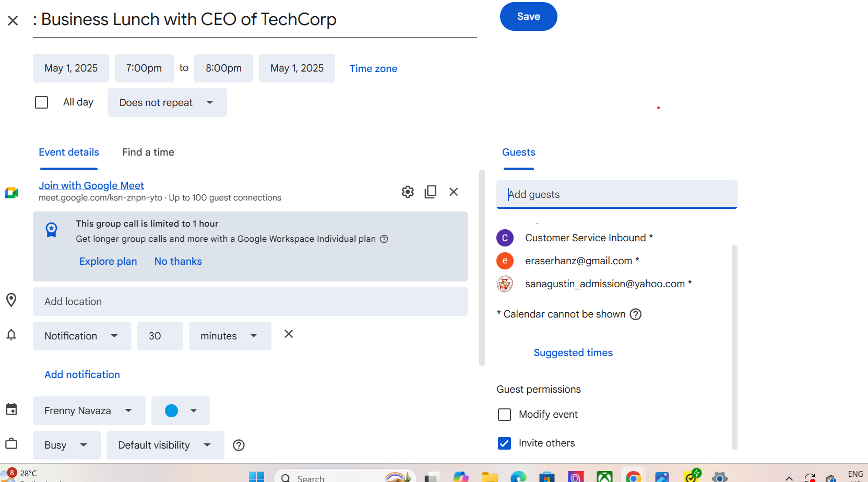Switch to the Find a time tab
Image resolution: width=868 pixels, height=482 pixels.
click(148, 152)
